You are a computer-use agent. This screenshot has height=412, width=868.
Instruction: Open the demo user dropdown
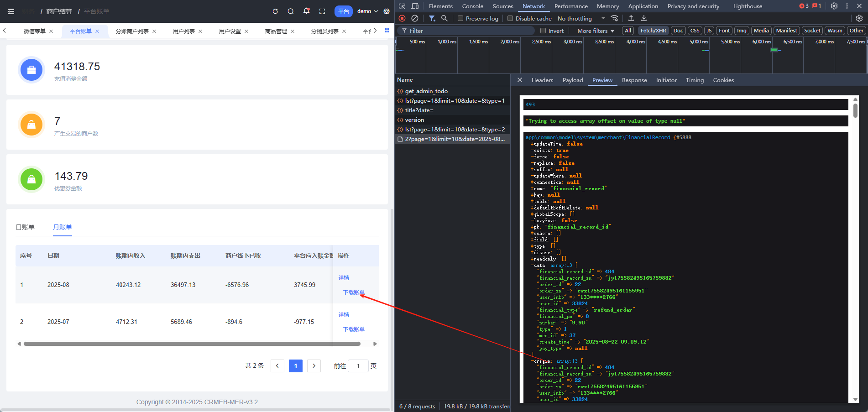(x=367, y=11)
